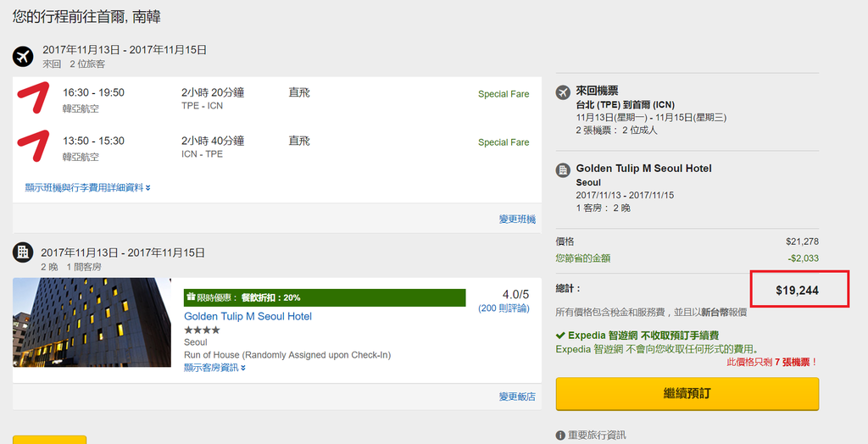The width and height of the screenshot is (868, 444).
Task: Click the ICN - TPE route text
Action: pyautogui.click(x=202, y=154)
